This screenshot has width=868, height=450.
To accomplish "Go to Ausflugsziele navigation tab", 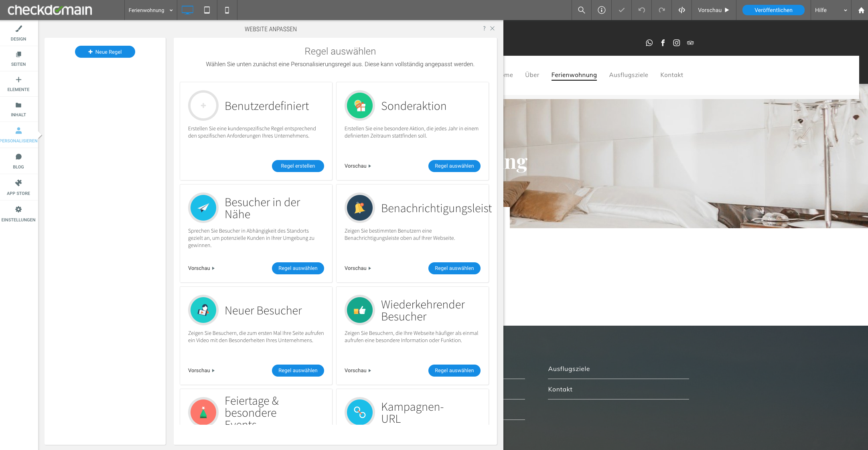I will pos(628,75).
